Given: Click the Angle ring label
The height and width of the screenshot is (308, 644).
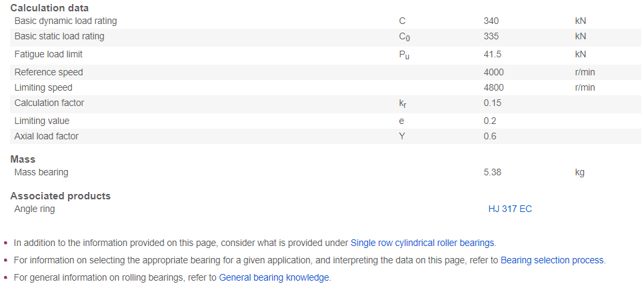Looking at the screenshot, I should tap(35, 209).
